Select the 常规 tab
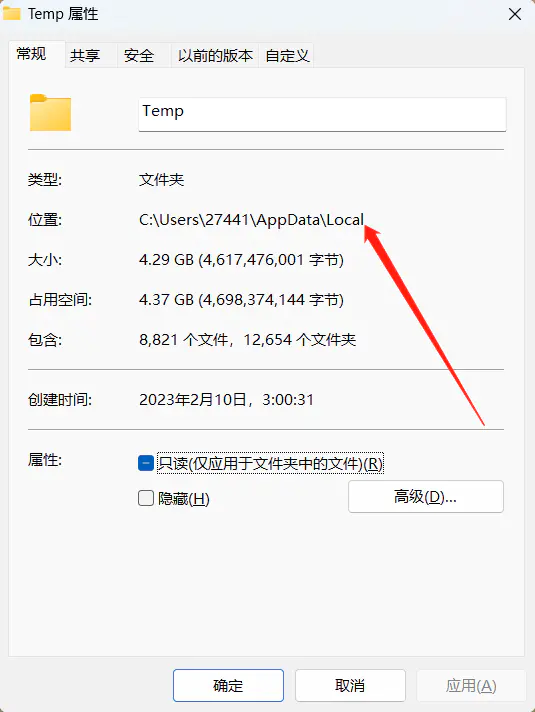Screen dimensions: 535x712 click(x=31, y=54)
